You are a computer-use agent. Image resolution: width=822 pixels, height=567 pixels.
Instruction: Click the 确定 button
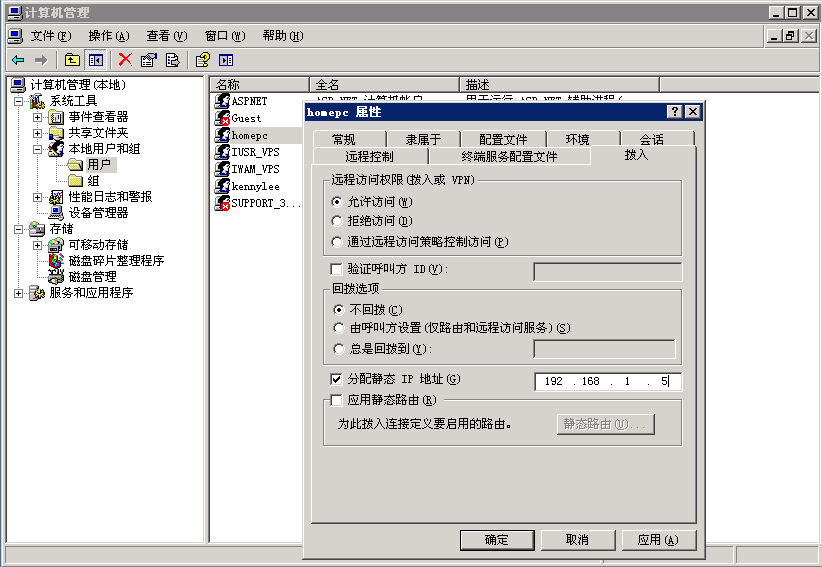pos(497,540)
